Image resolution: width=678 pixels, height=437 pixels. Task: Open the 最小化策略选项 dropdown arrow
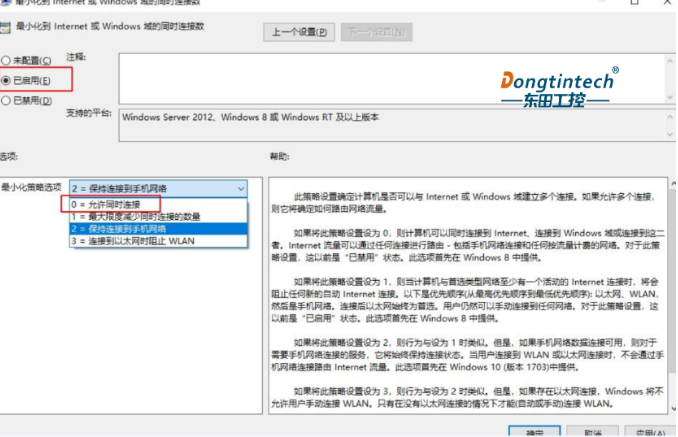click(241, 188)
